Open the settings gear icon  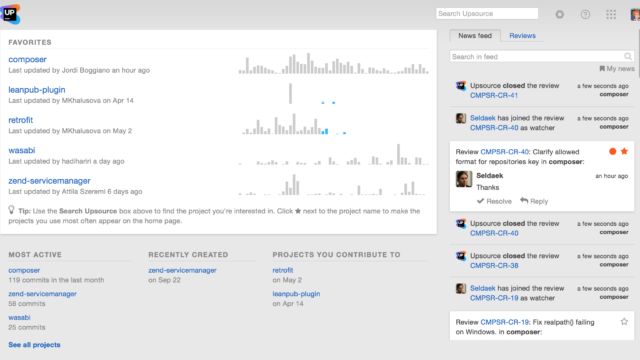(560, 14)
